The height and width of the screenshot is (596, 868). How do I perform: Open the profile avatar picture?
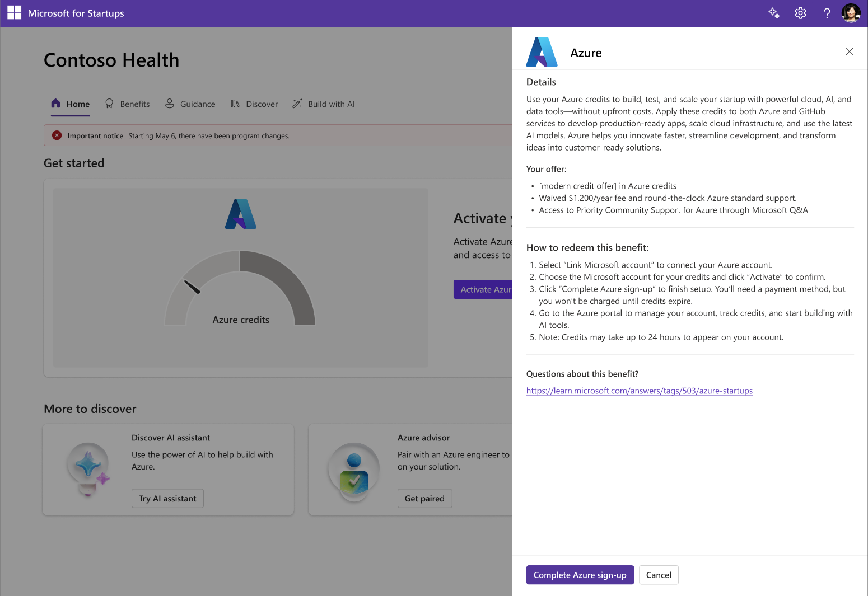(851, 13)
